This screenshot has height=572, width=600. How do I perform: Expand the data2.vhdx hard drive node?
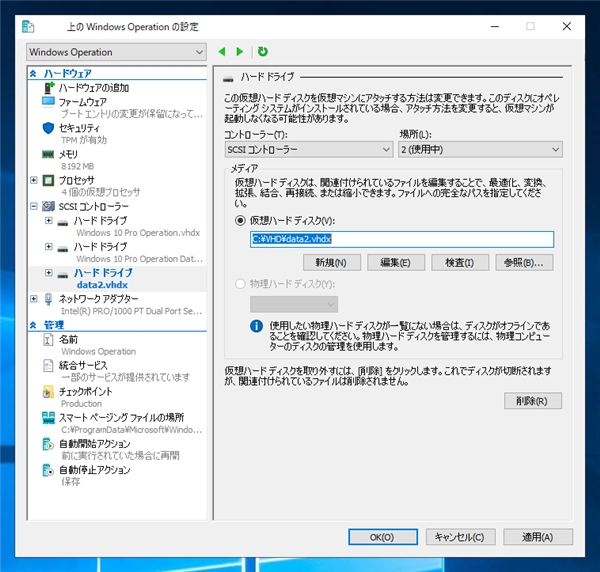pyautogui.click(x=49, y=272)
